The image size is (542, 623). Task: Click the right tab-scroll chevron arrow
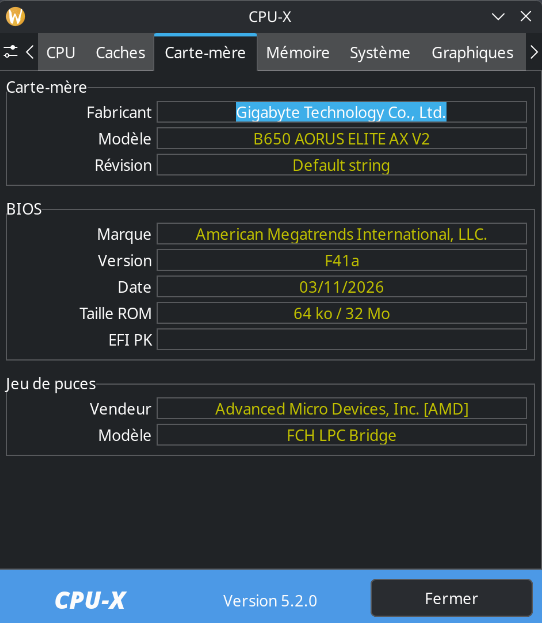pyautogui.click(x=534, y=52)
